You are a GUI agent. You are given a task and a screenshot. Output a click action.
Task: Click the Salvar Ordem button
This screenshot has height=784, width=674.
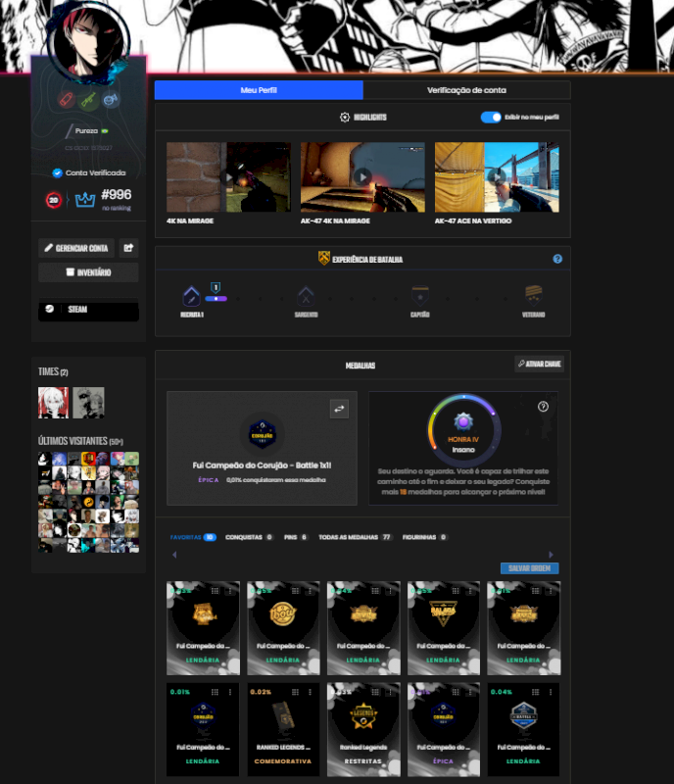(529, 568)
